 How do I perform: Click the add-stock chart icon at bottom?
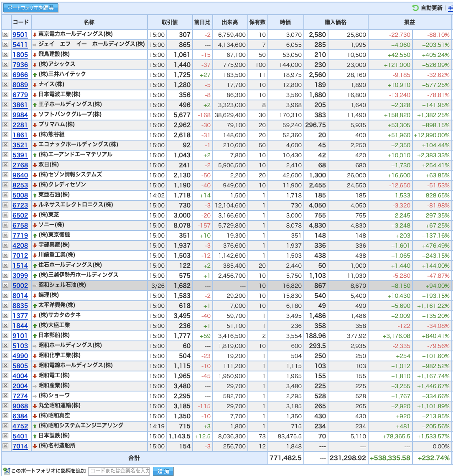[x=6, y=471]
